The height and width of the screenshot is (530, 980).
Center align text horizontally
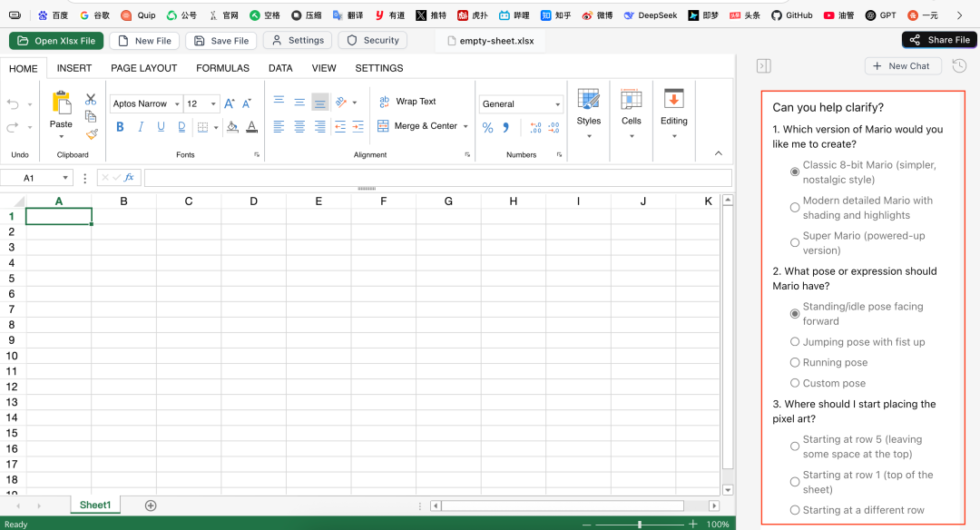tap(299, 127)
